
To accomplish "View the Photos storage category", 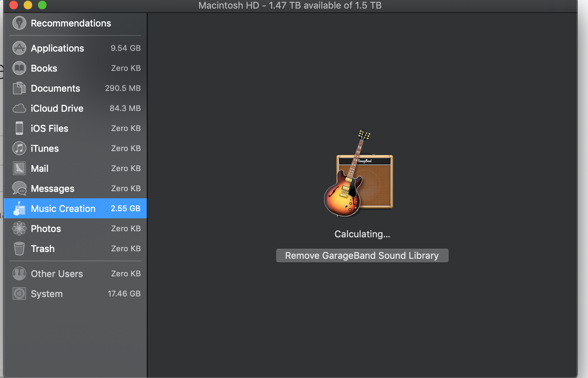I will [x=75, y=229].
